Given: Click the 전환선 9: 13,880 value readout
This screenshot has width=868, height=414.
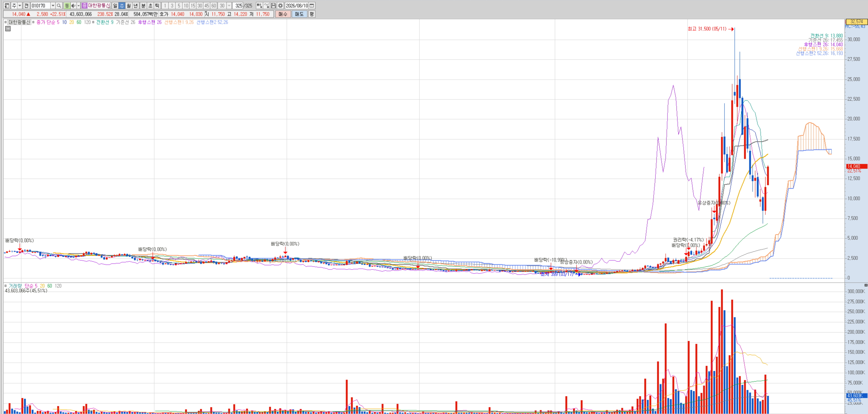Looking at the screenshot, I should tap(827, 35).
